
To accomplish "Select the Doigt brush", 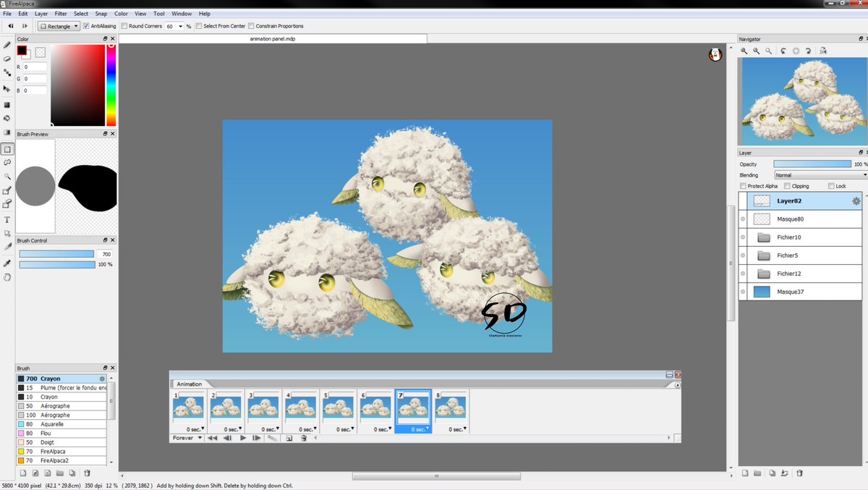I will tap(61, 442).
